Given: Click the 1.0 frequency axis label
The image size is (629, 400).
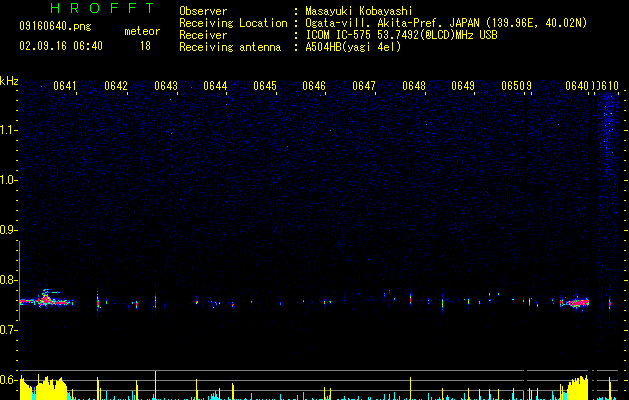Looking at the screenshot, I should [8, 180].
